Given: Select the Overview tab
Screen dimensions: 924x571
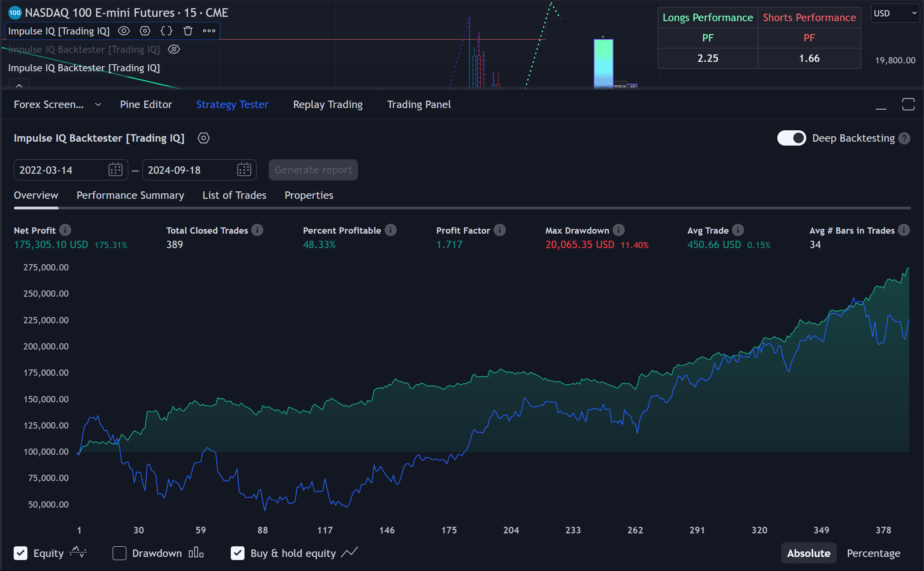Looking at the screenshot, I should (x=36, y=195).
